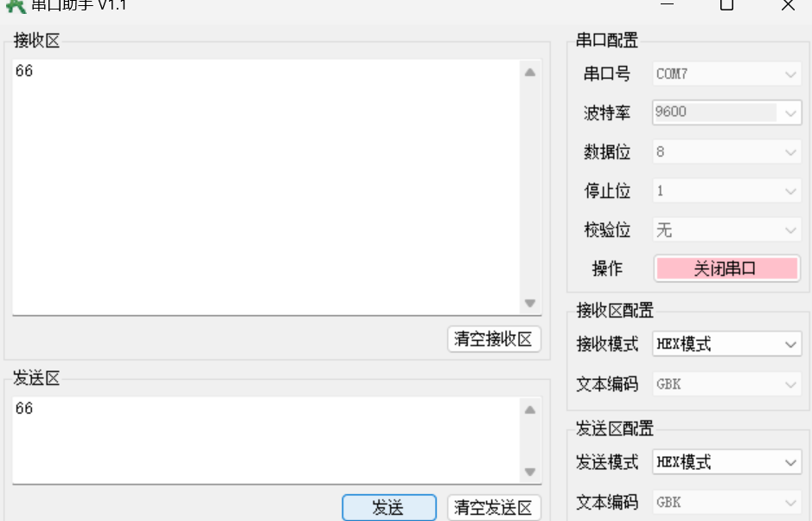
Task: Click send area scroll up arrow
Action: (530, 410)
